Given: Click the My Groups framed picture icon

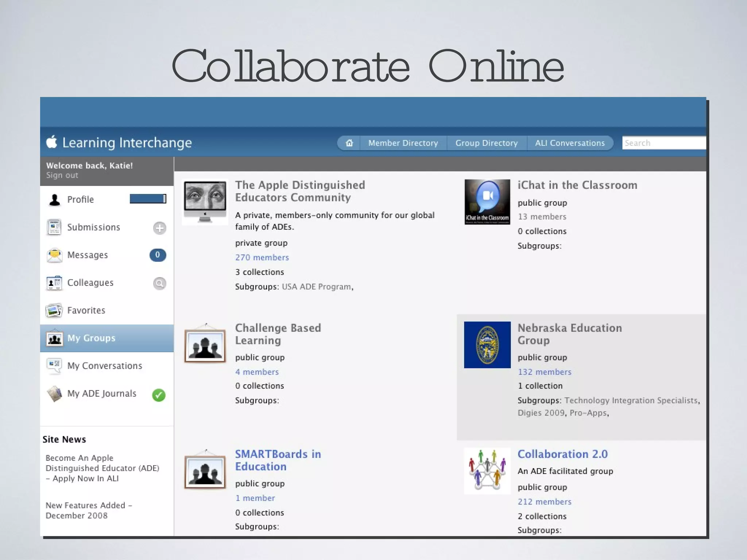Looking at the screenshot, I should tap(54, 338).
